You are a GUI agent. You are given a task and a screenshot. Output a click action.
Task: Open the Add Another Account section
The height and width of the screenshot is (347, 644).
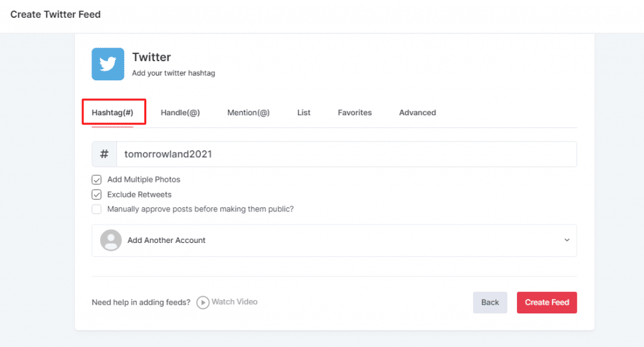[x=166, y=240]
